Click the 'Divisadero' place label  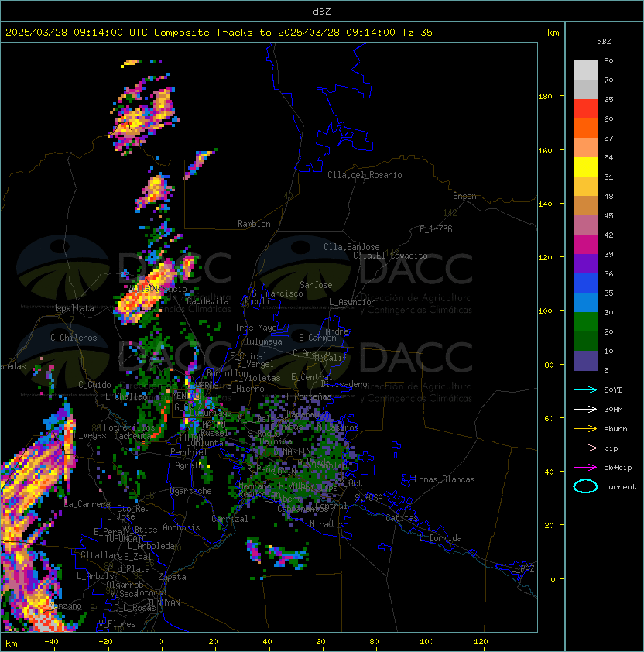(344, 384)
